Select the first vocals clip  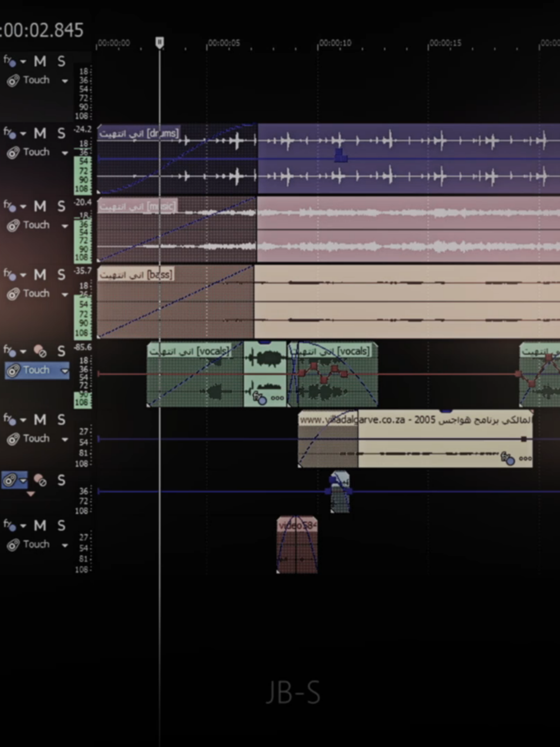[x=195, y=375]
